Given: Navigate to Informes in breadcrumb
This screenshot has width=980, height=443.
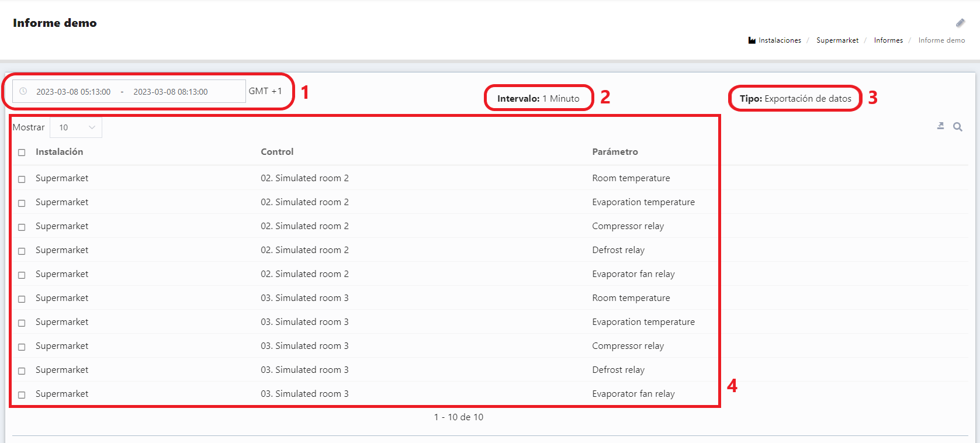Looking at the screenshot, I should pos(888,40).
